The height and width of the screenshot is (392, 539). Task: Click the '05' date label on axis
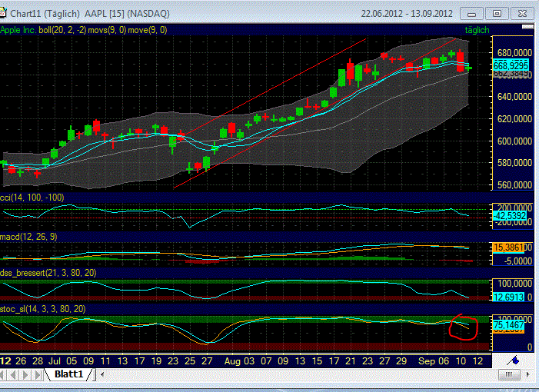(72, 361)
